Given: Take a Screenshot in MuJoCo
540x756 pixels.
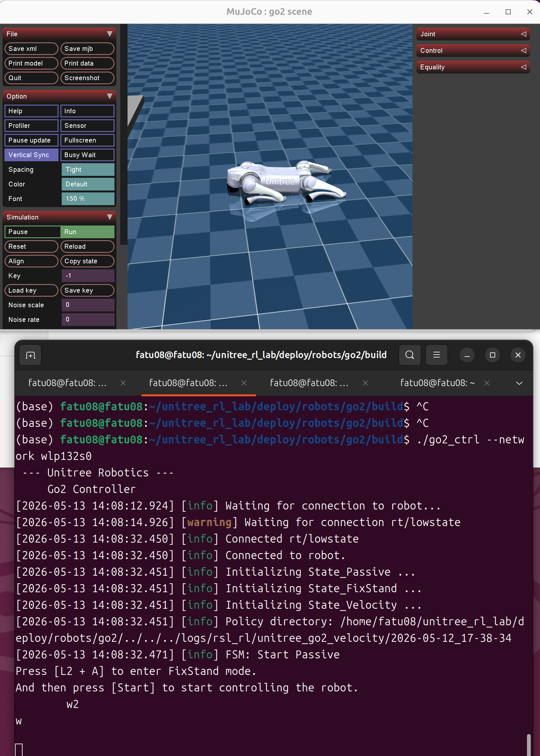Looking at the screenshot, I should [87, 78].
